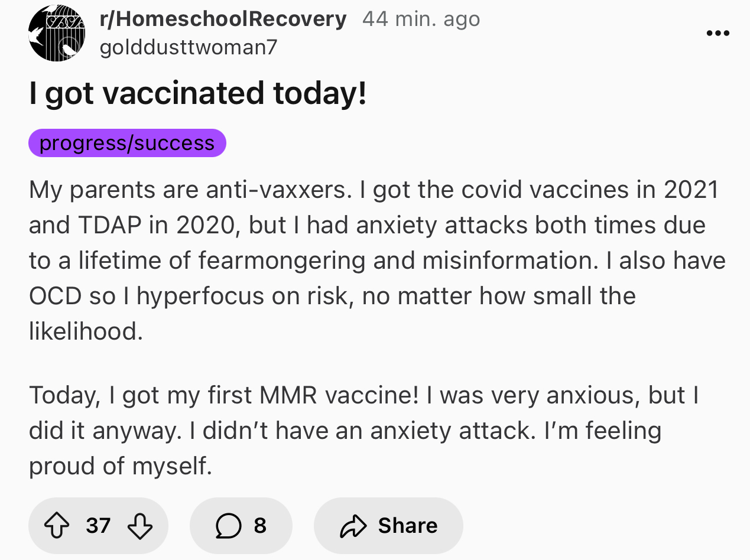750x560 pixels.
Task: Downvote the vaccinated post
Action: (x=140, y=525)
